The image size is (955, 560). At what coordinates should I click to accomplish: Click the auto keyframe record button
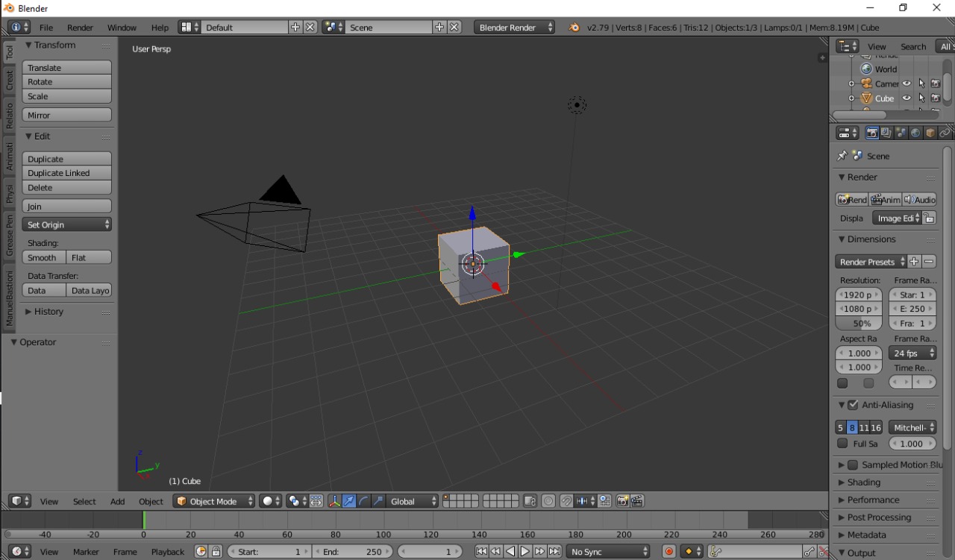669,552
